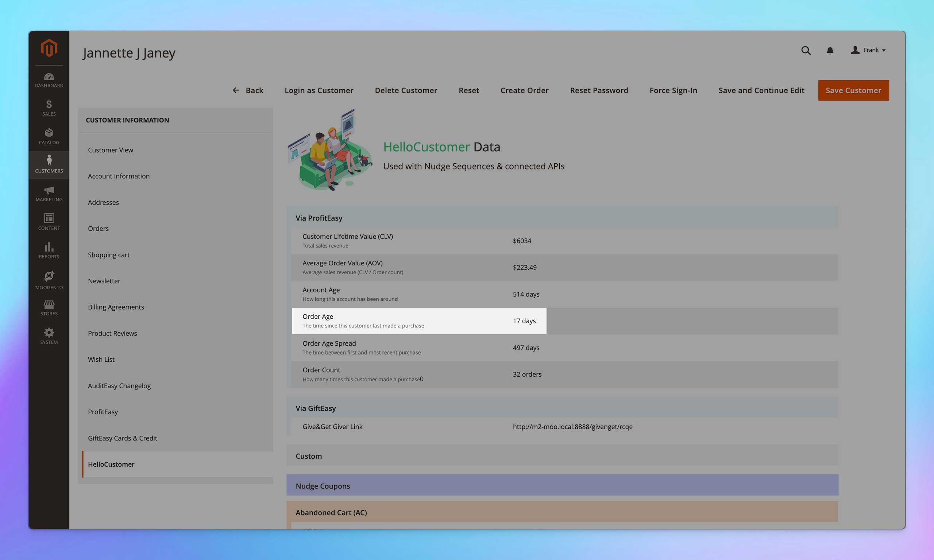Select the ProfitEasy menu item
Viewport: 934px width, 560px height.
pos(103,411)
